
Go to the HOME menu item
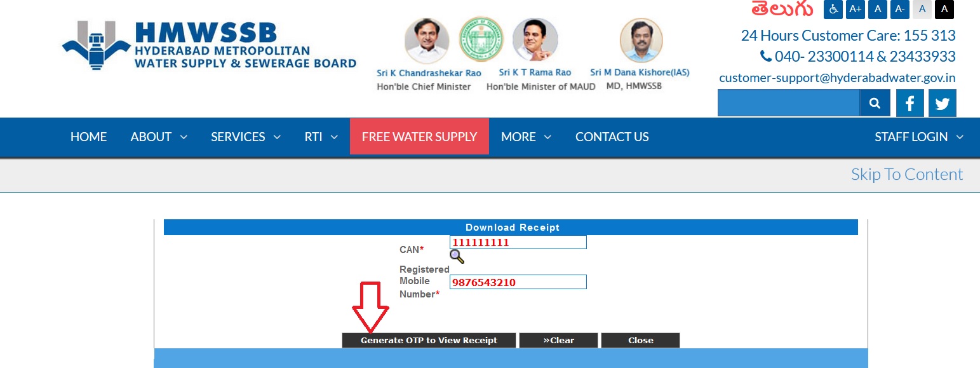88,137
